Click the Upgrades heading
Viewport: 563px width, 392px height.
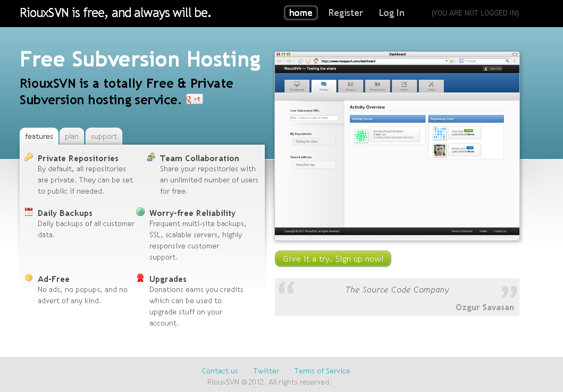click(x=167, y=279)
